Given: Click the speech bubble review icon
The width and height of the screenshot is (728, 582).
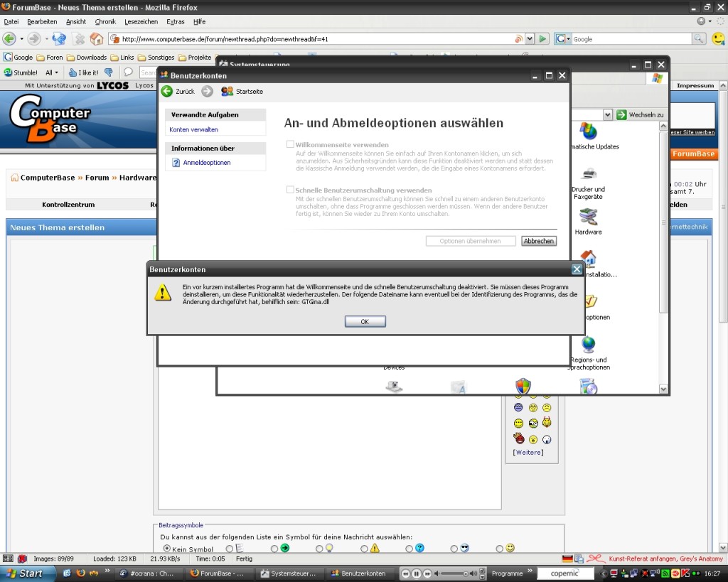Looking at the screenshot, I should 128,72.
